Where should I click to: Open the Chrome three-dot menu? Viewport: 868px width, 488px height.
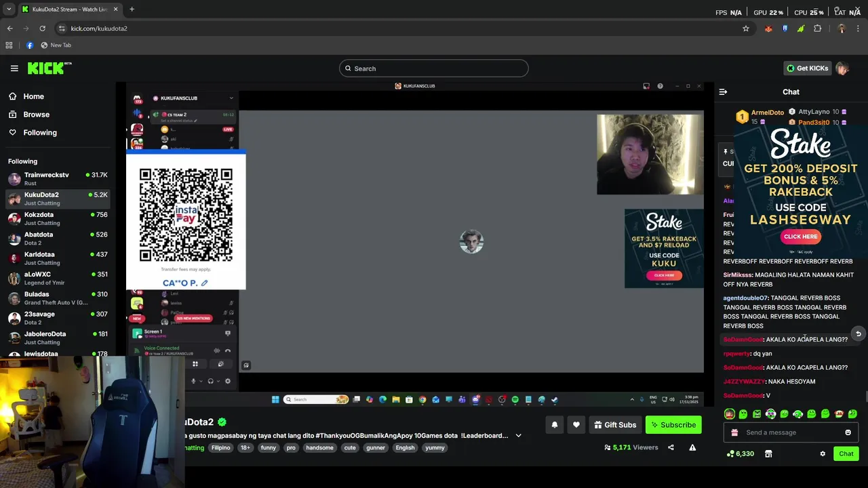click(859, 28)
